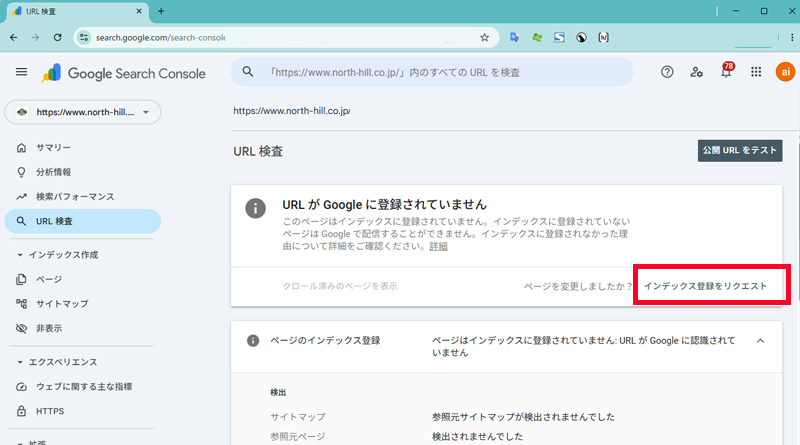This screenshot has width=800, height=445.
Task: Click the Google Search Console logo
Action: tap(124, 73)
